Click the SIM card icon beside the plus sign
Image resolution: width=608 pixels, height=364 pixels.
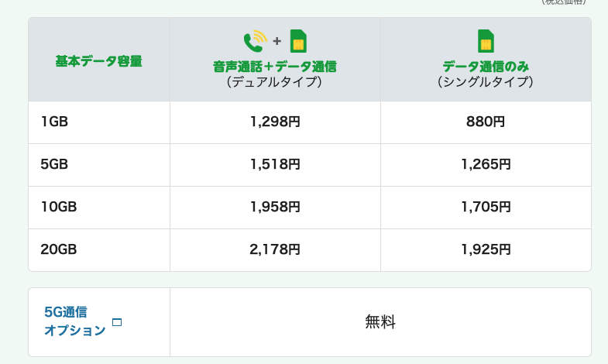[298, 41]
